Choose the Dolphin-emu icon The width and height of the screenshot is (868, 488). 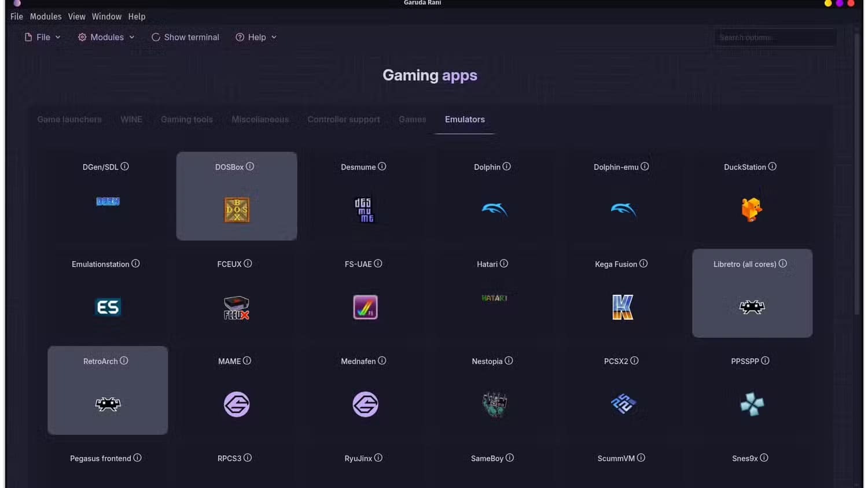click(x=623, y=210)
